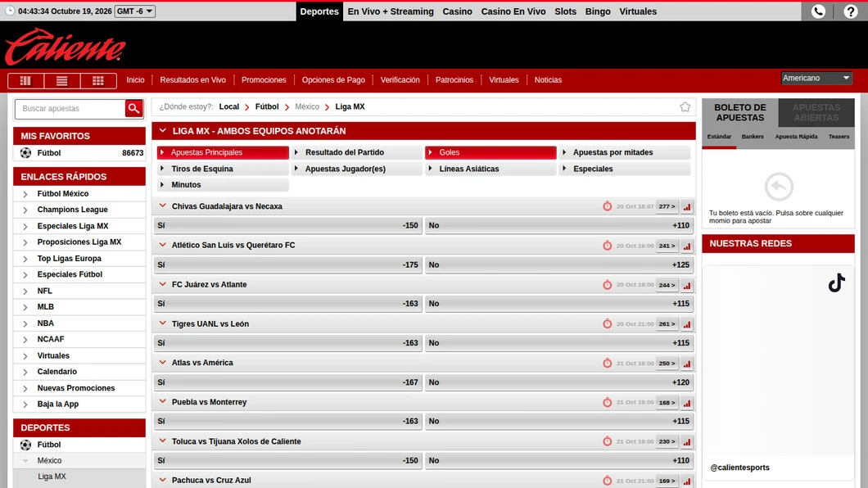Open the NFL quick link
Image resolution: width=868 pixels, height=488 pixels.
click(45, 291)
